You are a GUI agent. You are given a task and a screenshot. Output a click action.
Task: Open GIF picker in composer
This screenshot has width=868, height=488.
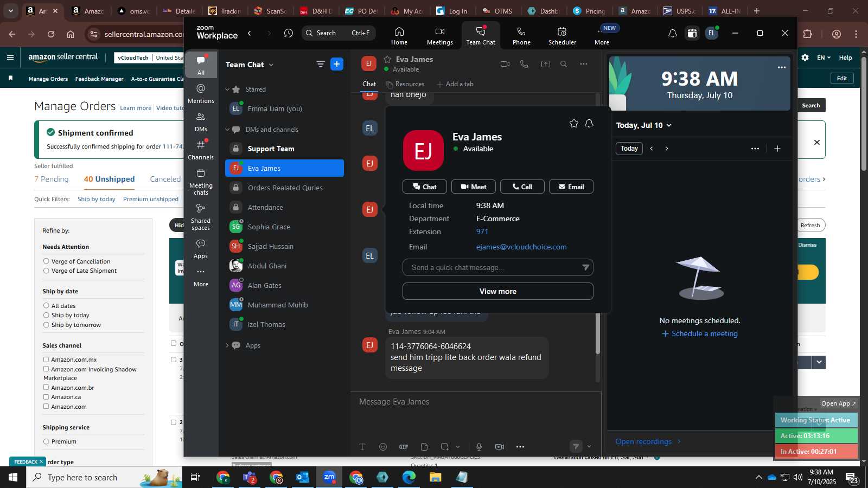point(404,447)
